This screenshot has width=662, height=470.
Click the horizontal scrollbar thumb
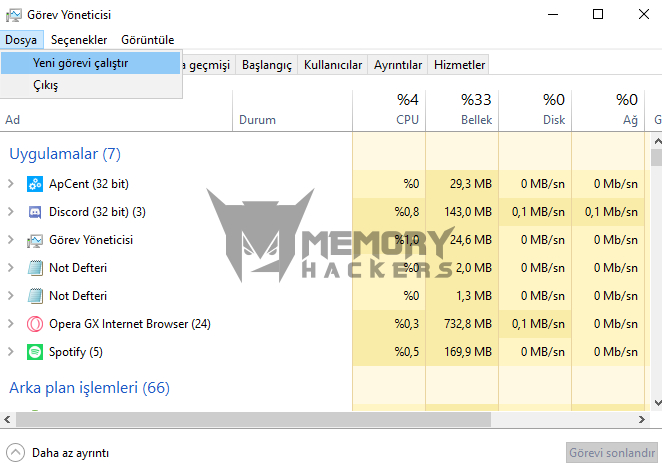pos(253,419)
